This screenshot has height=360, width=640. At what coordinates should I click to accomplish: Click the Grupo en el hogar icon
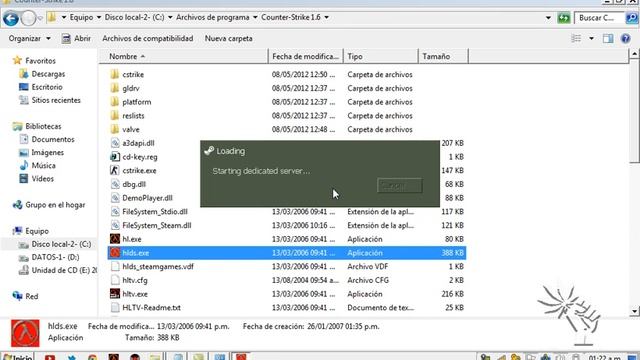17,204
